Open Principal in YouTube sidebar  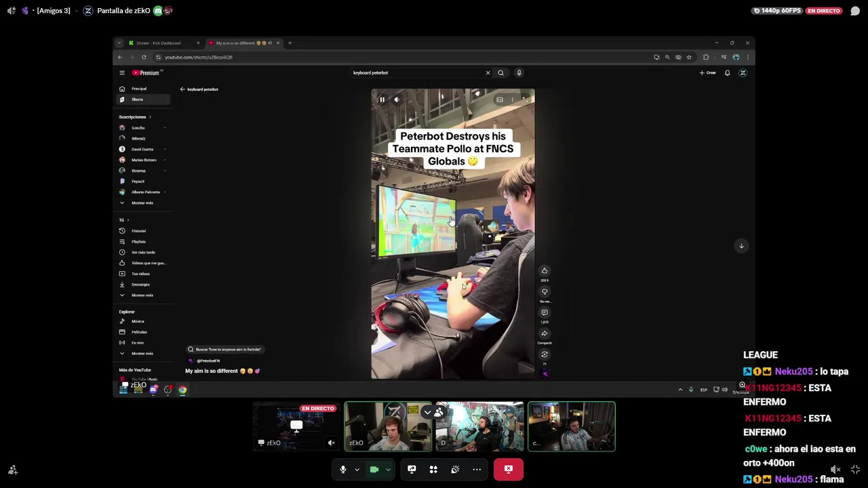tap(142, 89)
